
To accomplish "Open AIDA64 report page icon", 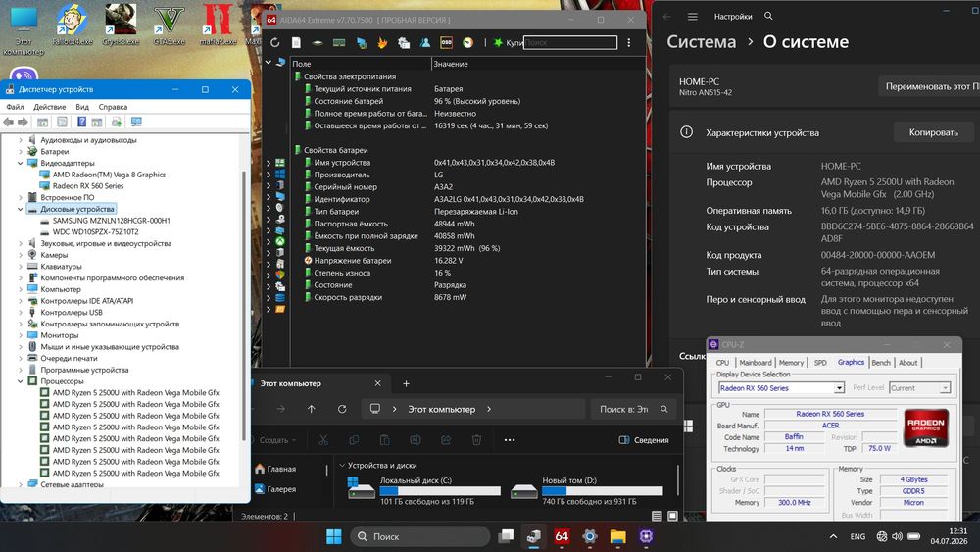I will tap(296, 42).
